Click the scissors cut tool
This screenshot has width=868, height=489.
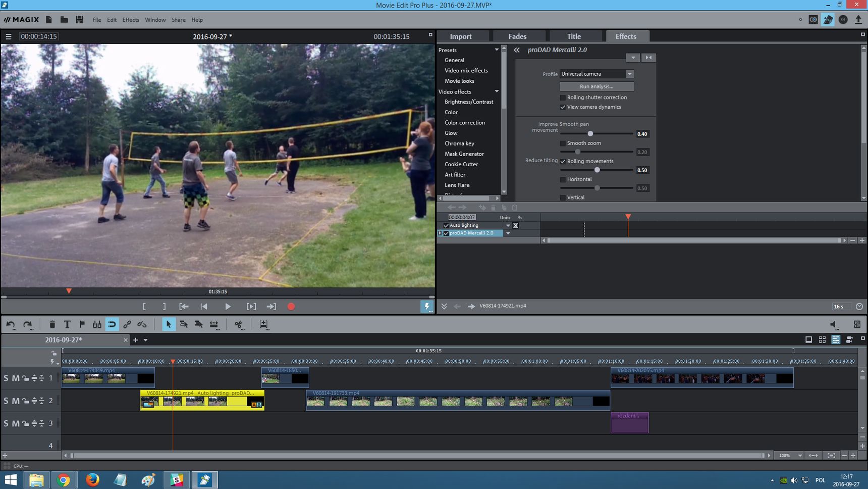239,324
